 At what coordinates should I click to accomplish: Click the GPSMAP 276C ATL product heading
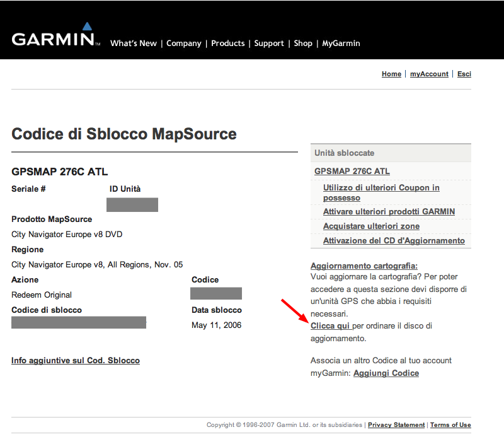(60, 172)
